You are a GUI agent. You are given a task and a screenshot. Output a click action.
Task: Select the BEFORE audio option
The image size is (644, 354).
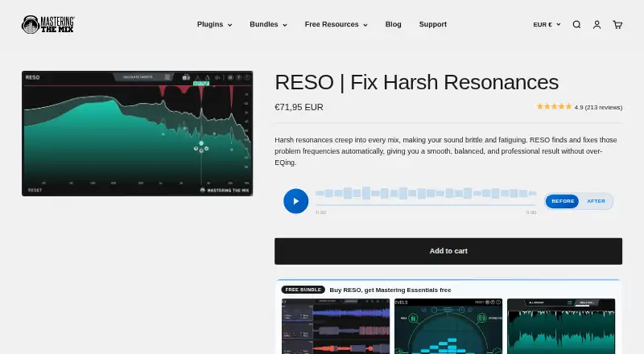click(562, 201)
